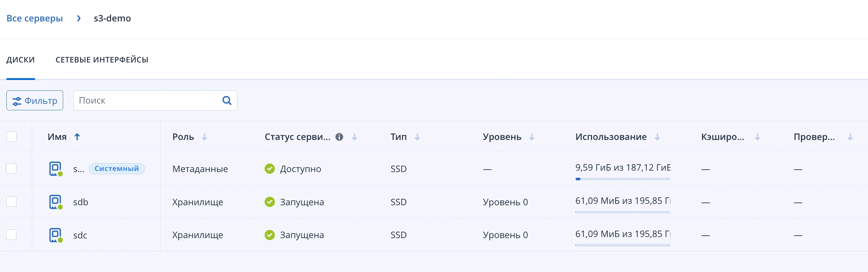Open the Фильтр settings icon

tap(16, 100)
